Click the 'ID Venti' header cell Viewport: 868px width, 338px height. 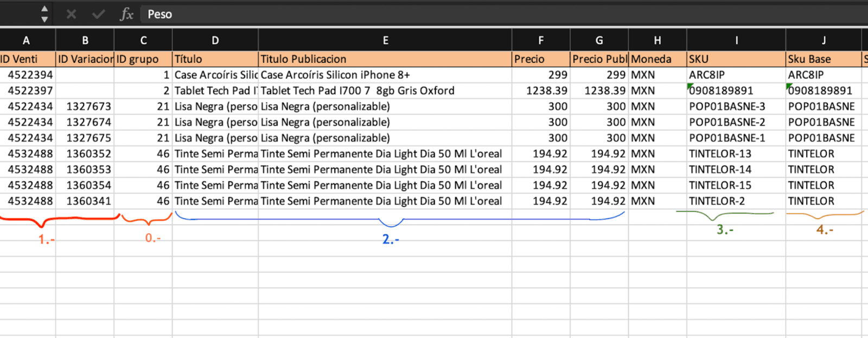[x=28, y=59]
